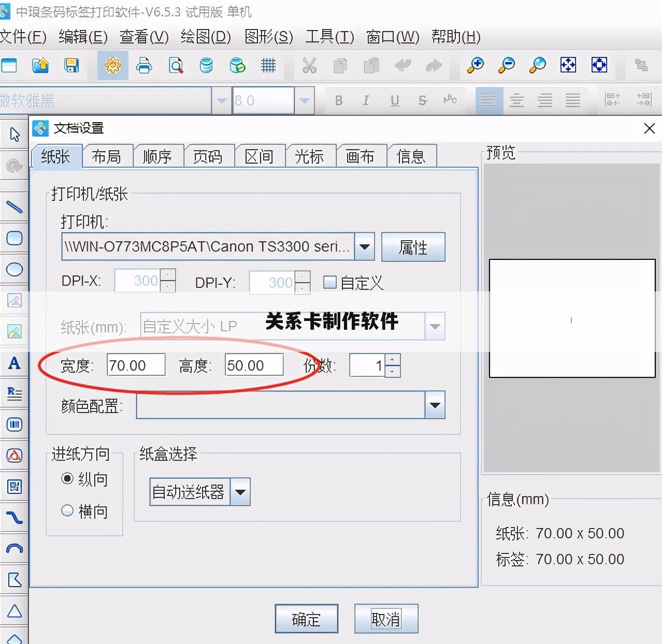Open document settings gear icon
The image size is (662, 644).
point(113,66)
